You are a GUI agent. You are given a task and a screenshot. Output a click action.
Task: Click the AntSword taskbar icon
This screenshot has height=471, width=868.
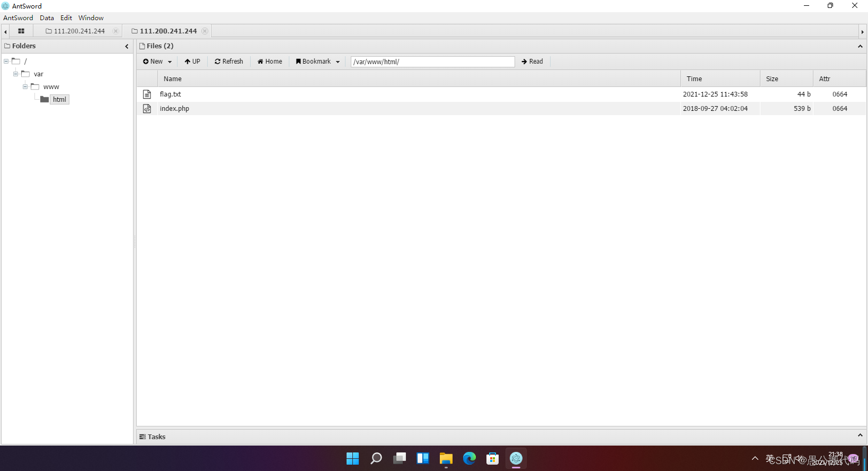(516, 458)
